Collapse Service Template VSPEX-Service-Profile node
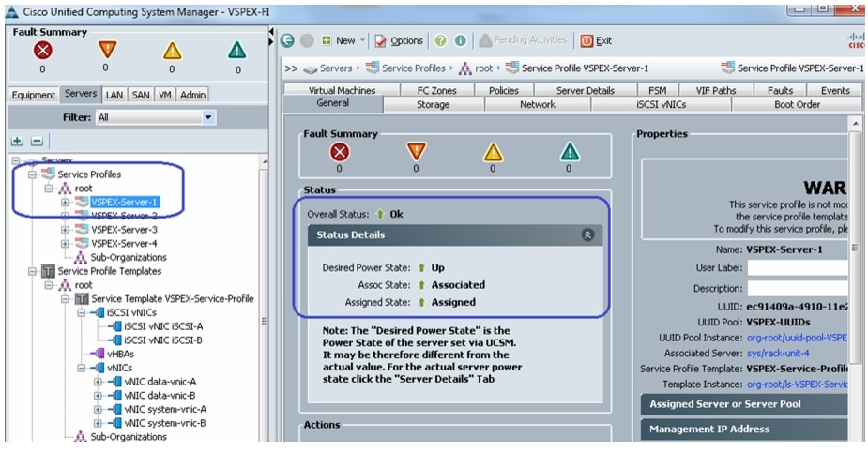868x453 pixels. coord(65,298)
